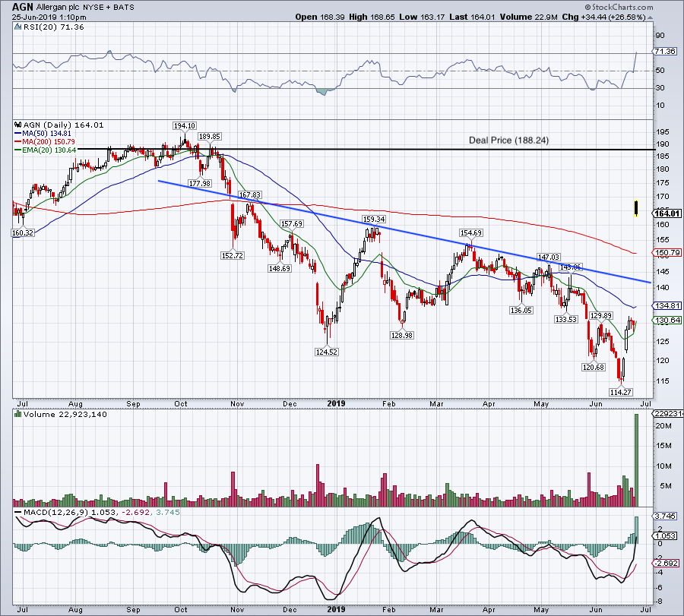Click the 136.05 low price label
Screen dimensions: 684x616
(x=521, y=311)
